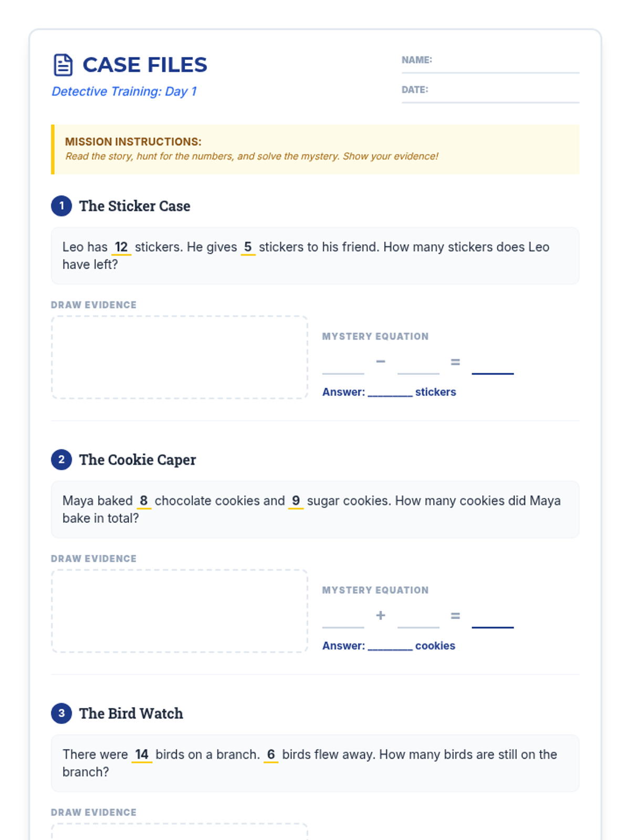Click the minus sign in the Sticker equation
Image resolution: width=630 pixels, height=840 pixels.
pos(381,361)
